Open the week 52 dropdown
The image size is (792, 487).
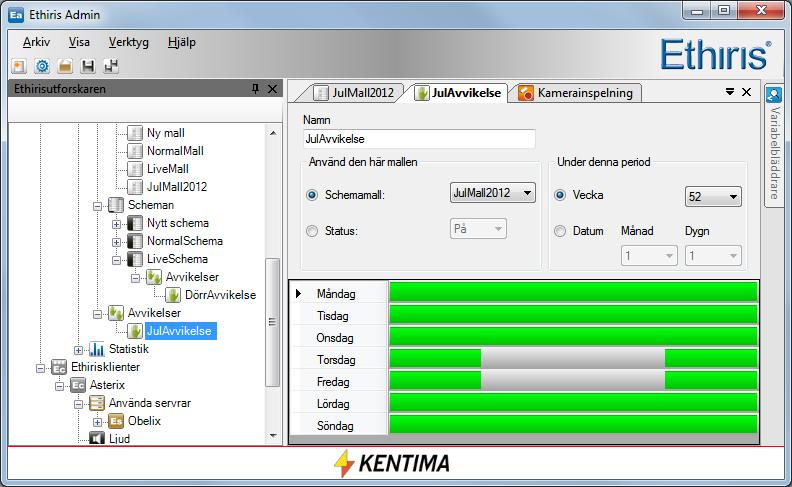click(x=713, y=197)
